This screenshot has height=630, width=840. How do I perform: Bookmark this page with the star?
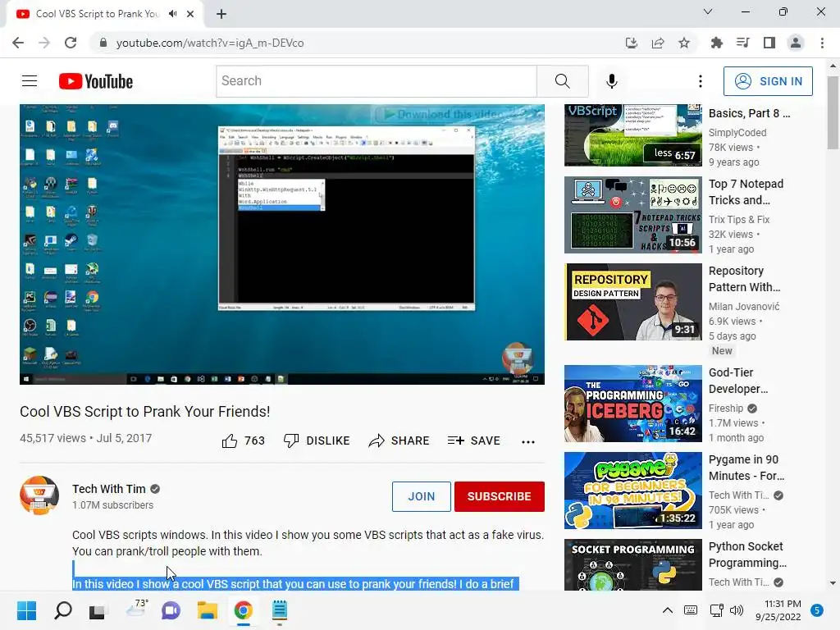point(684,43)
